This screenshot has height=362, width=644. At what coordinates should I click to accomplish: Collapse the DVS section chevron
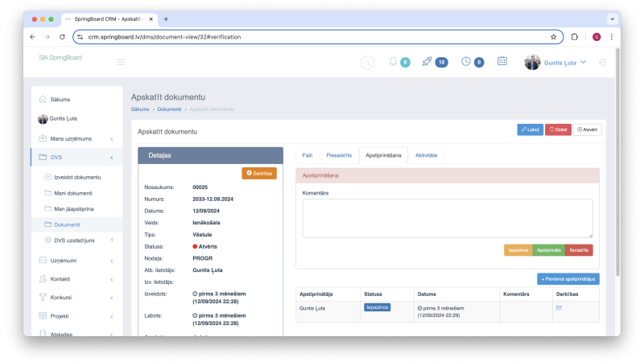(112, 158)
